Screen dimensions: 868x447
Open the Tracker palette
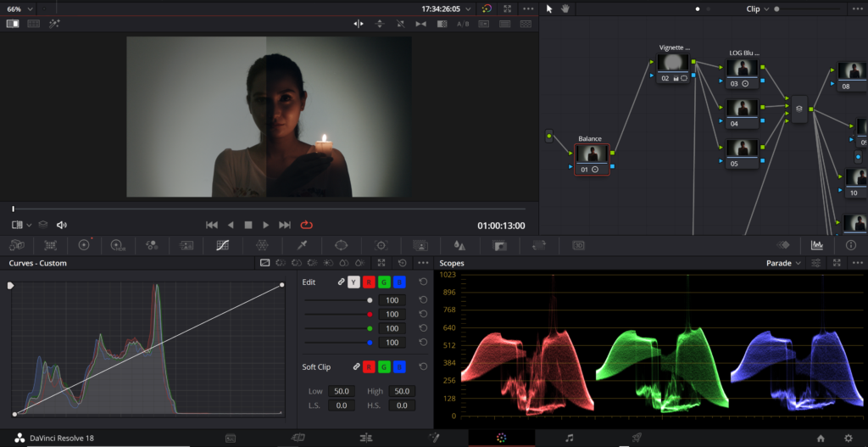381,245
